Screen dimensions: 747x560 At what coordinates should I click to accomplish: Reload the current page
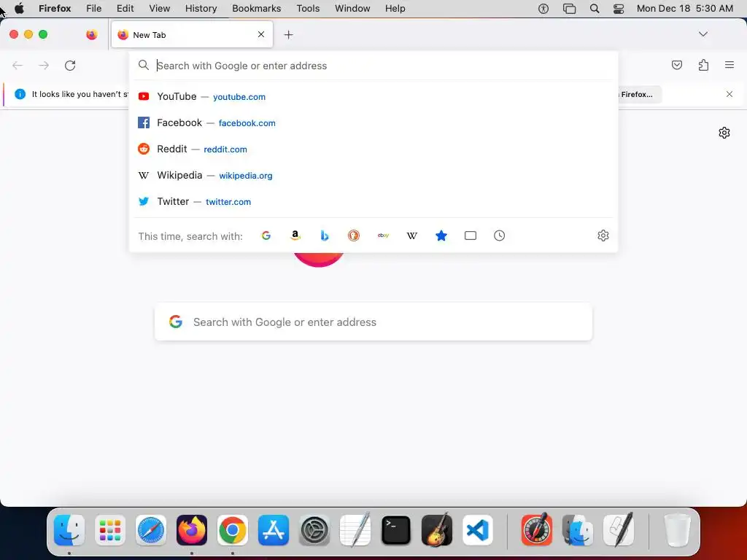[x=70, y=65]
